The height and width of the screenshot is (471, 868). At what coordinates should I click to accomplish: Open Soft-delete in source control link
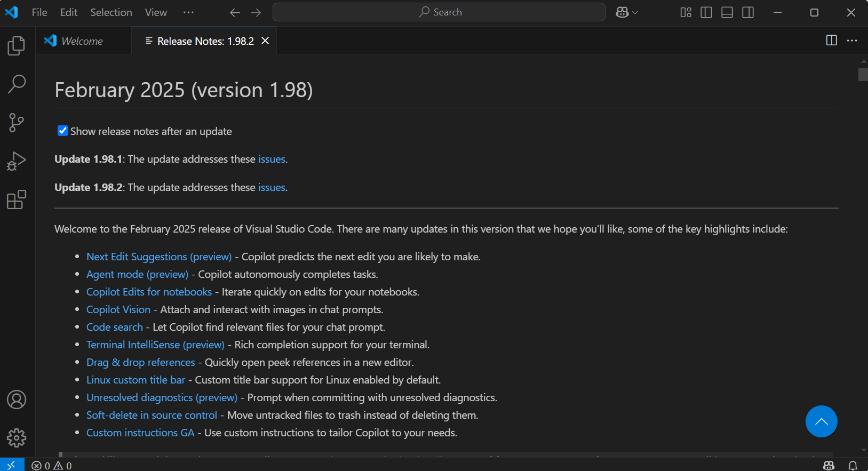pos(152,415)
